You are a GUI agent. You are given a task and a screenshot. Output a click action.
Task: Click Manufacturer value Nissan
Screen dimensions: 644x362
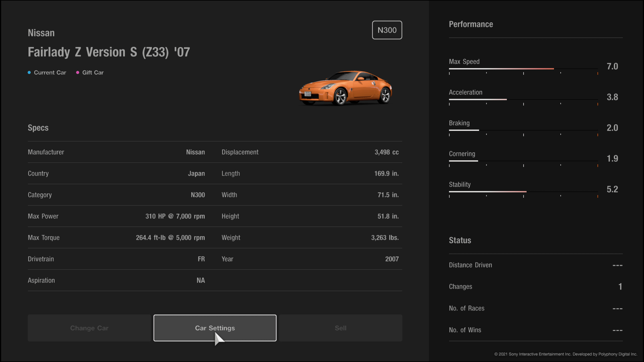pyautogui.click(x=195, y=152)
